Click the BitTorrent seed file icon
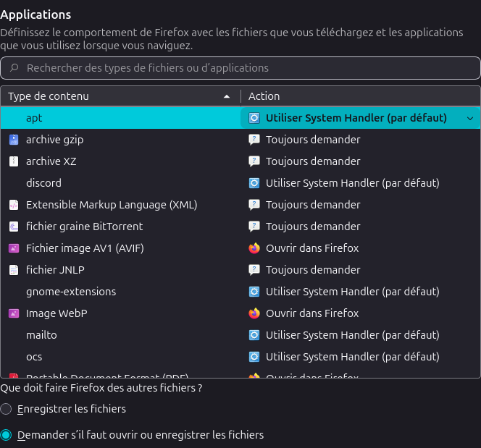The width and height of the screenshot is (481, 448). pos(13,227)
